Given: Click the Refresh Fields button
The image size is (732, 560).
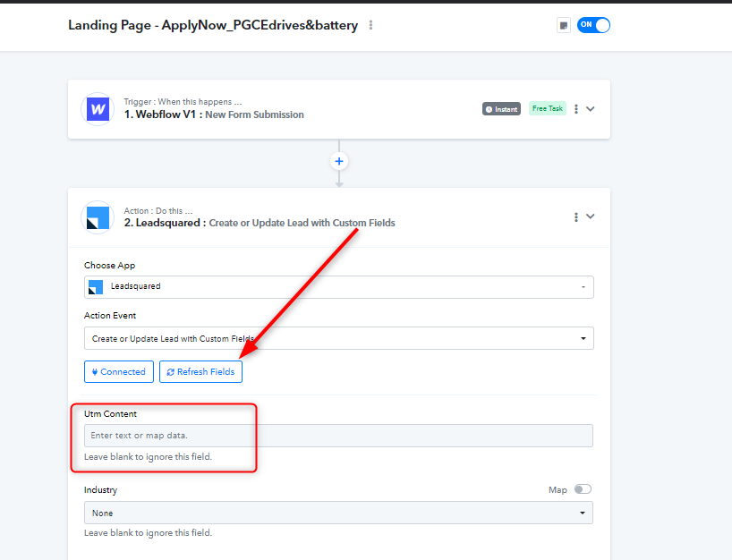Looking at the screenshot, I should tap(200, 371).
